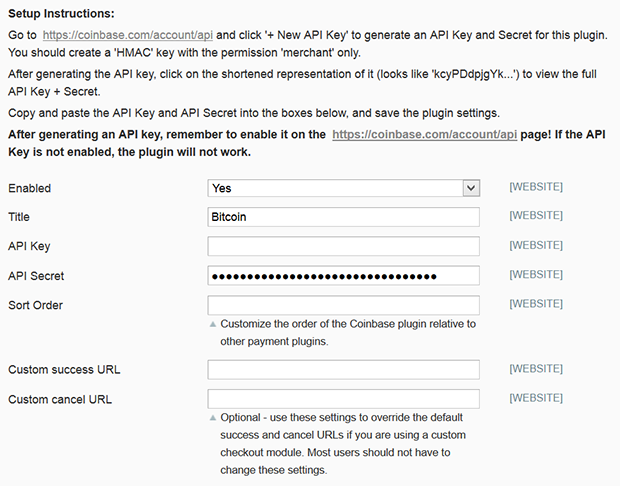Click the [WEBSITE] scope label beside Title

pos(536,216)
